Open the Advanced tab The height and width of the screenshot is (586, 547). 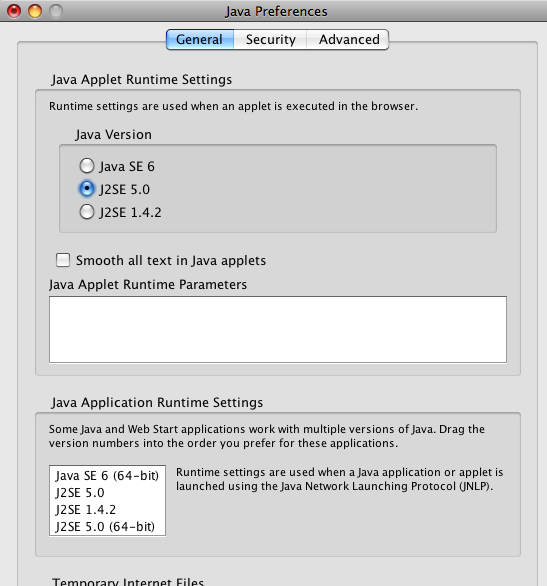[x=348, y=40]
